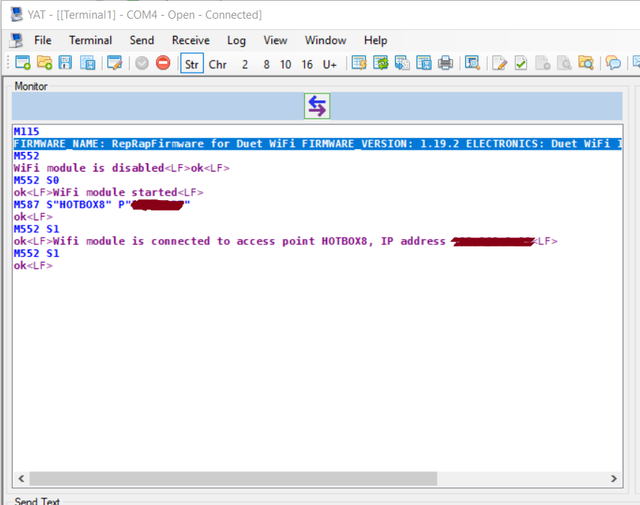Viewport: 640px width, 505px height.
Task: Click horizontal scrollbar left arrow
Action: [21, 478]
